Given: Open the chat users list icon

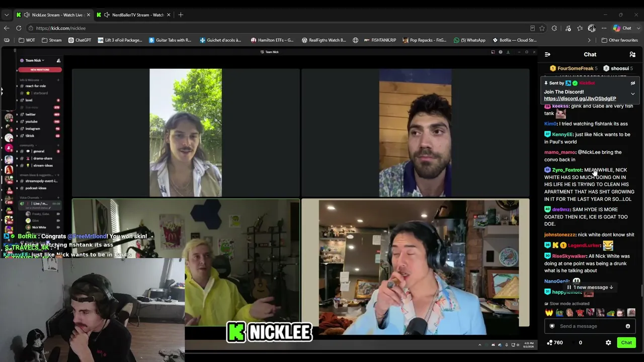Looking at the screenshot, I should click(632, 54).
